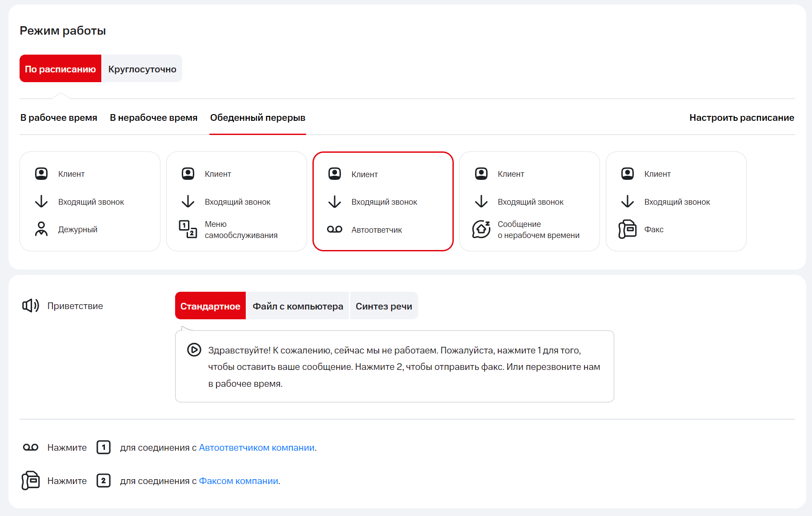Switch work mode to Круглосуточно
812x516 pixels.
click(x=142, y=69)
